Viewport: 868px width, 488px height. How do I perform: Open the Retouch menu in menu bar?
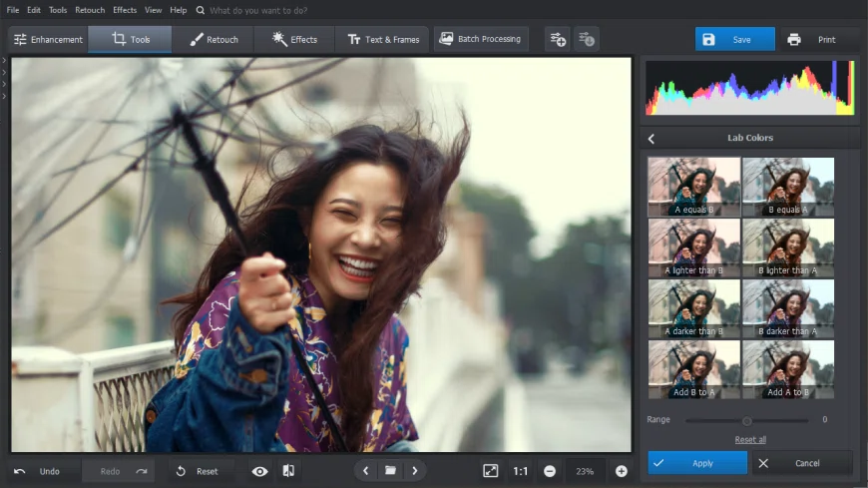point(90,10)
